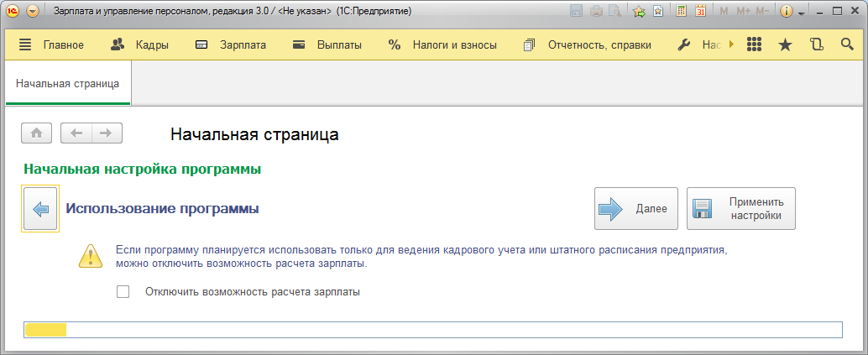Click the blue back arrow wizard button
This screenshot has width=868, height=355.
point(40,208)
